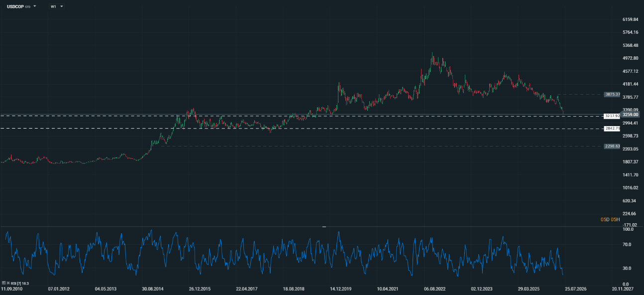Remove the RSI indicator with X icon
The height and width of the screenshot is (295, 644).
click(x=8, y=283)
